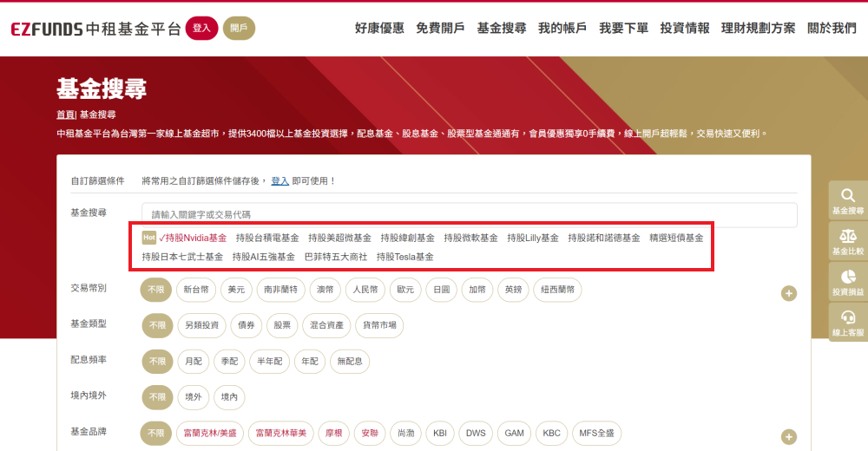Select hot keyword 持股Tesla基金
This screenshot has height=451, width=868.
pyautogui.click(x=405, y=257)
